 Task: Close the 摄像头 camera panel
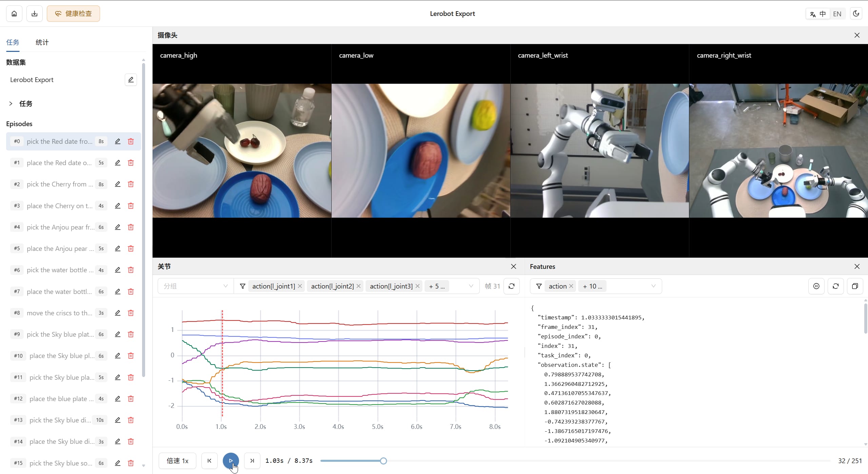[x=857, y=35]
